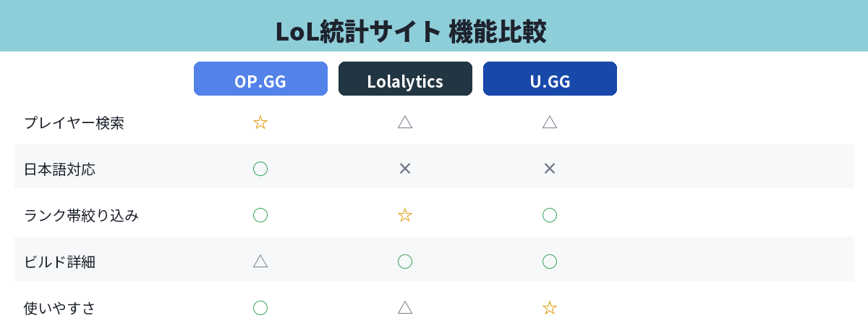Click the circle icon for U.GG ランク帯絞り込み
The width and height of the screenshot is (868, 326).
(550, 215)
